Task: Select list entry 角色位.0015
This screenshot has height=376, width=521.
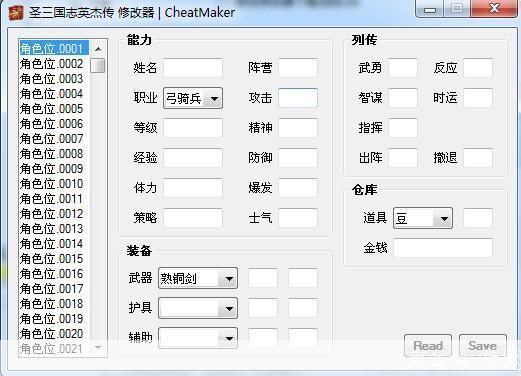Action: pos(54,259)
